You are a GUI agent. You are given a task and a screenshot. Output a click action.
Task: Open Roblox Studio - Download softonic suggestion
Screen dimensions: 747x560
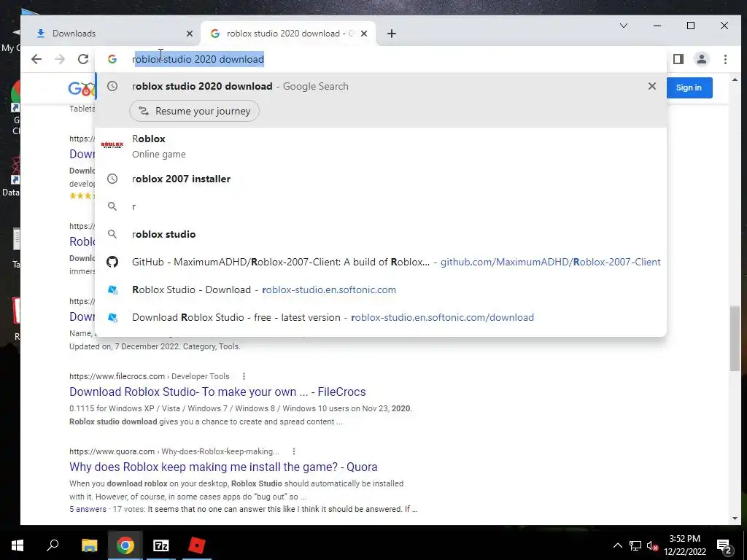coord(381,289)
